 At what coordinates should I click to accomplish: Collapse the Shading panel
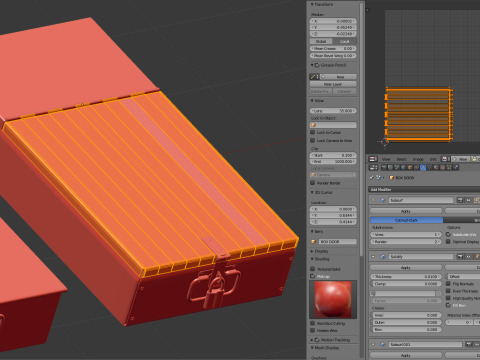pos(312,259)
